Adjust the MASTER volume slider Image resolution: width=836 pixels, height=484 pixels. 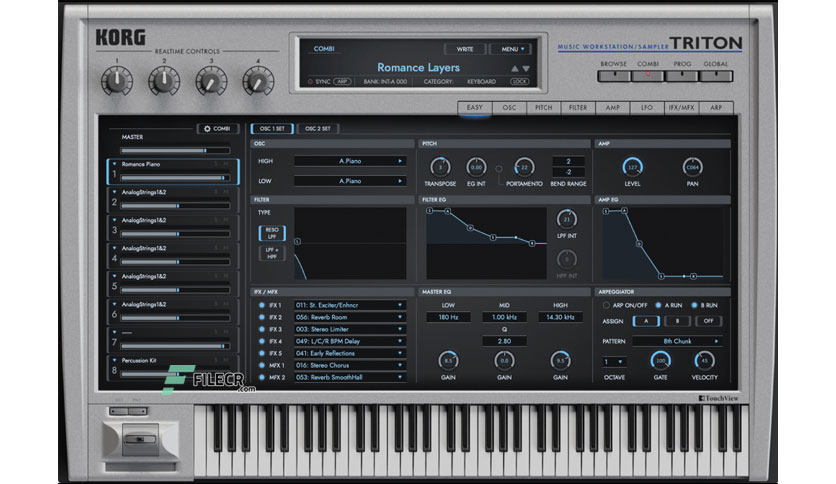(x=175, y=151)
